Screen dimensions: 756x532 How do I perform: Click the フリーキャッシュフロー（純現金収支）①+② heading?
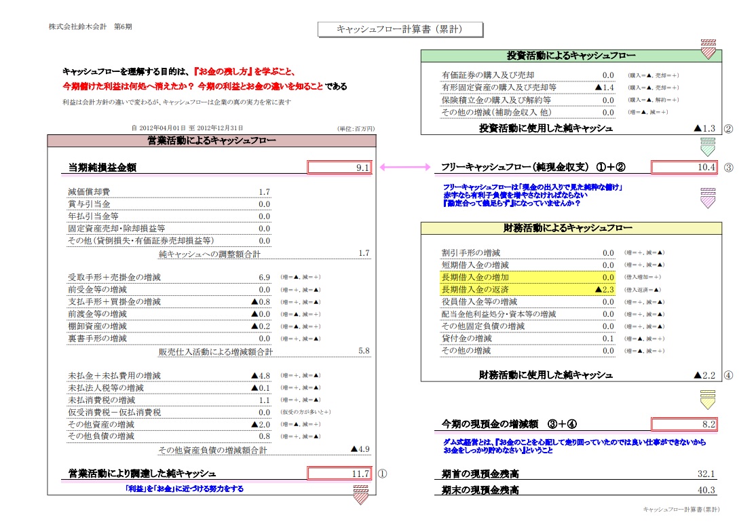(533, 167)
